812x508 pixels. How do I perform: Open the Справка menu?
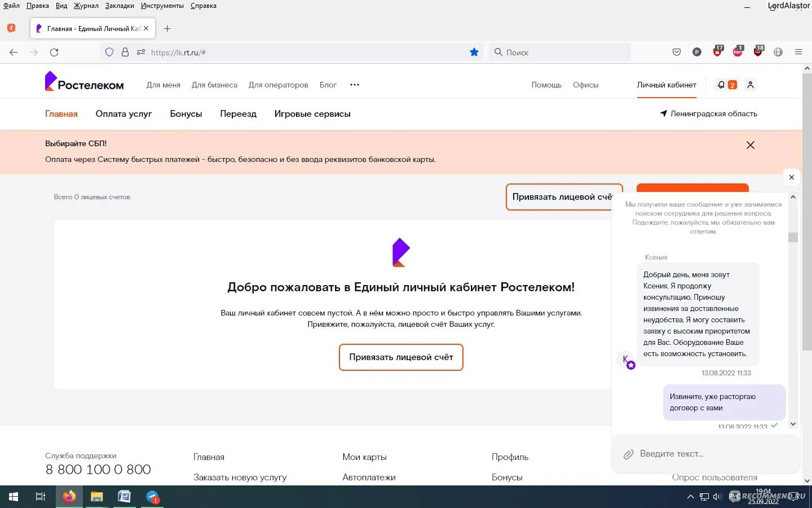(x=204, y=6)
